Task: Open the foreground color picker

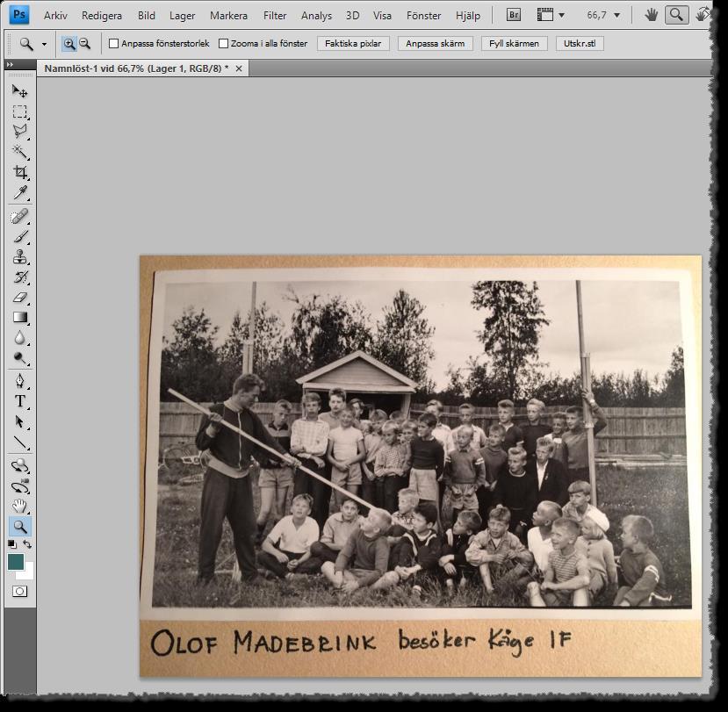Action: point(15,562)
